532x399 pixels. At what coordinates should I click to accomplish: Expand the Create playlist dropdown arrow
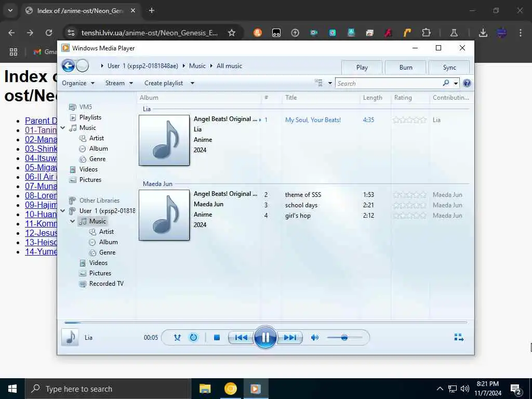point(192,83)
